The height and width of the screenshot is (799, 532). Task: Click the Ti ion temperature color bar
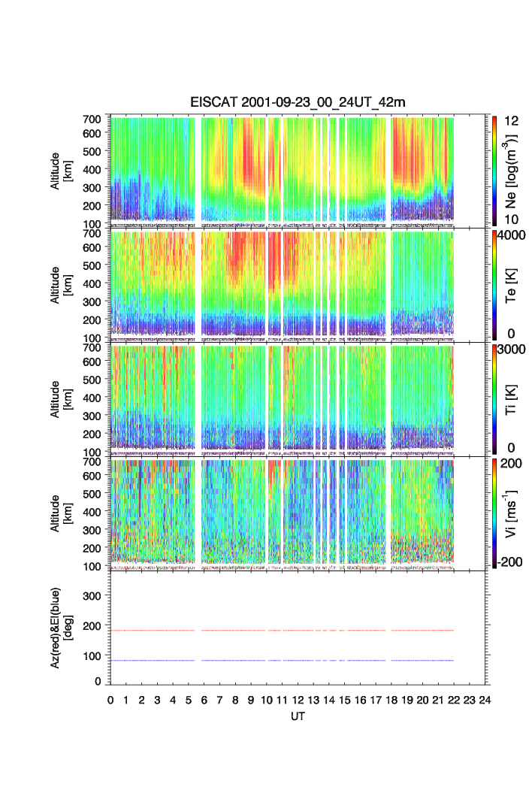pyautogui.click(x=496, y=398)
